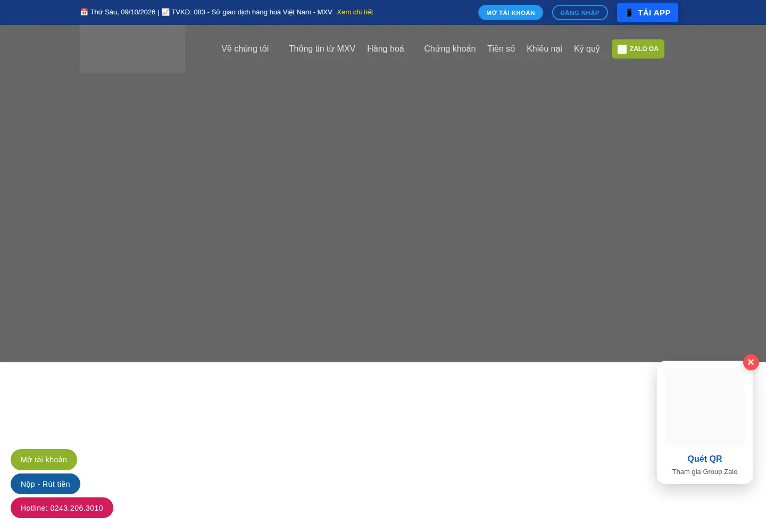Go to Chứng khoán menu item

[449, 49]
